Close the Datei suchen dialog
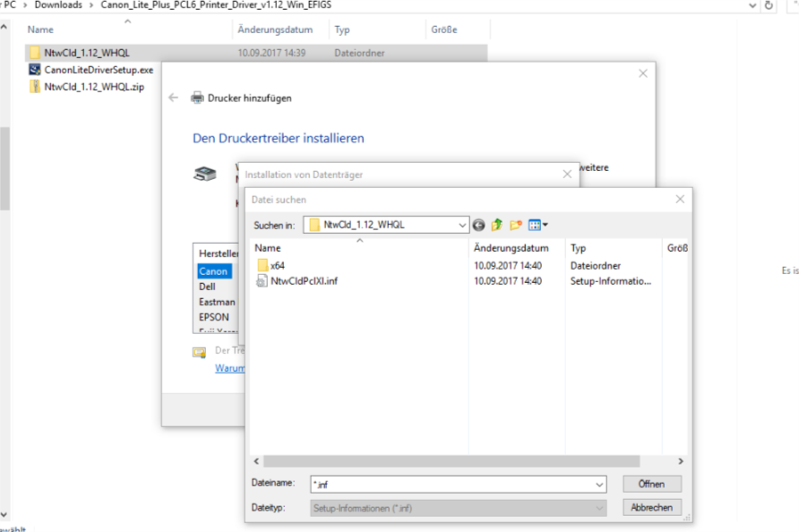The height and width of the screenshot is (532, 799). coord(680,199)
